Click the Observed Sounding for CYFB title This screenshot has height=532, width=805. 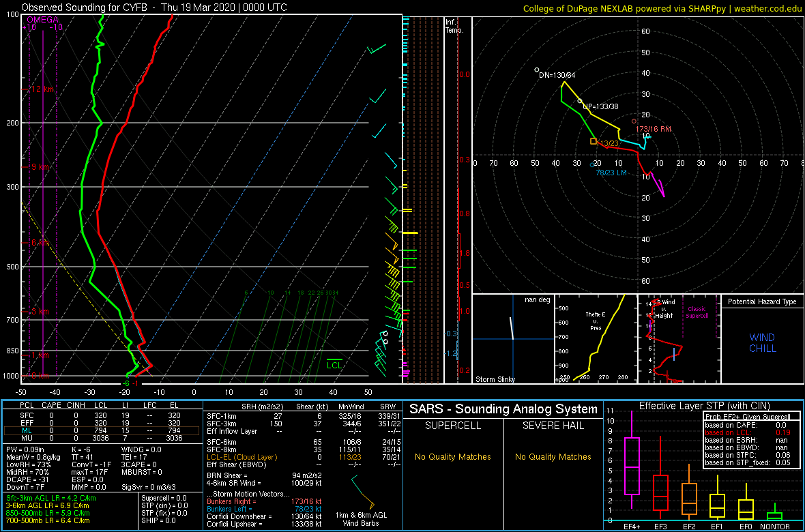[154, 8]
